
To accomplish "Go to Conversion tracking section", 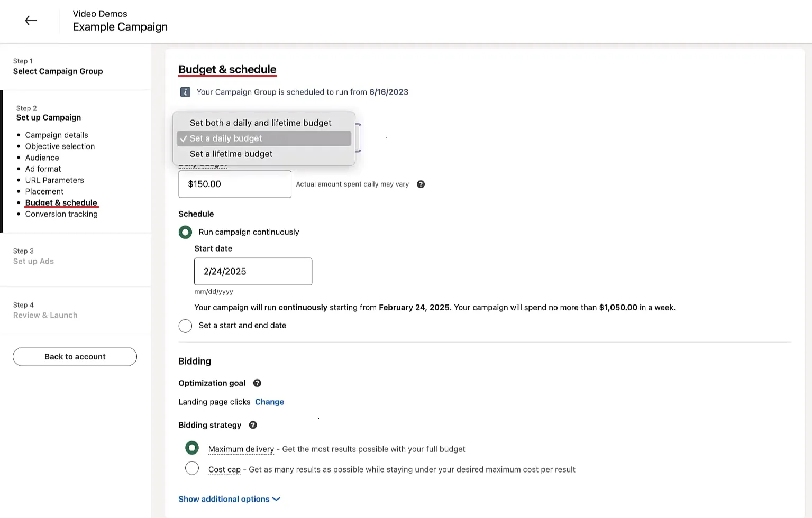I will tap(61, 214).
